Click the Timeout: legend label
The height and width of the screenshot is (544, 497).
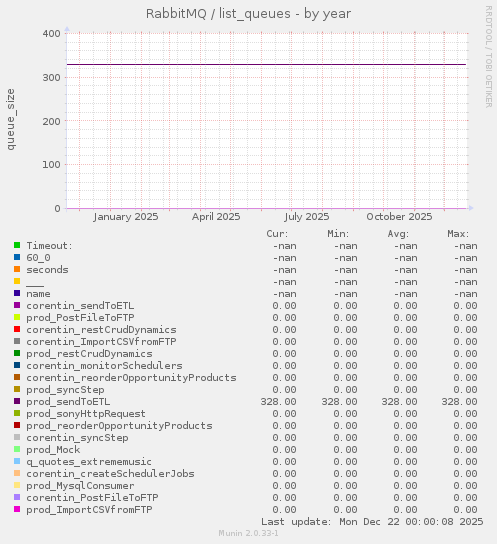click(x=50, y=246)
